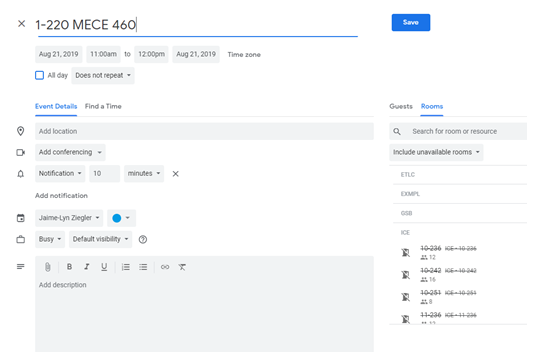Screen dimensions: 537x362
Task: Click unavailable icon for room 10-251
Action: pos(405,297)
